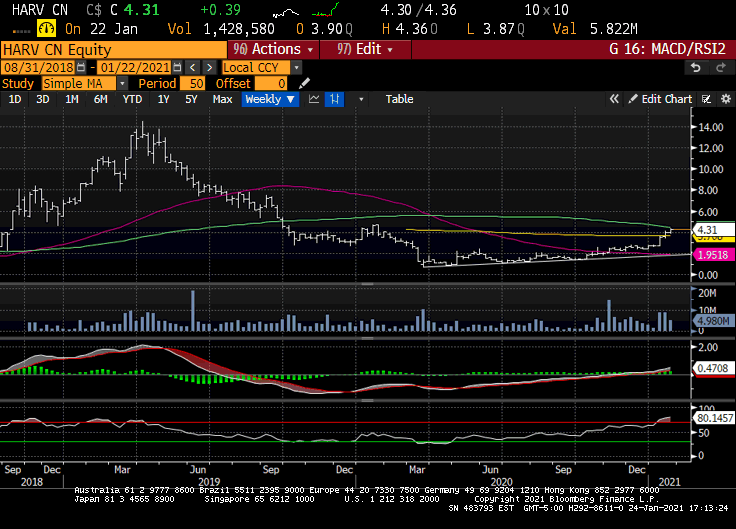Click the 20M volume axis label

pyautogui.click(x=707, y=293)
